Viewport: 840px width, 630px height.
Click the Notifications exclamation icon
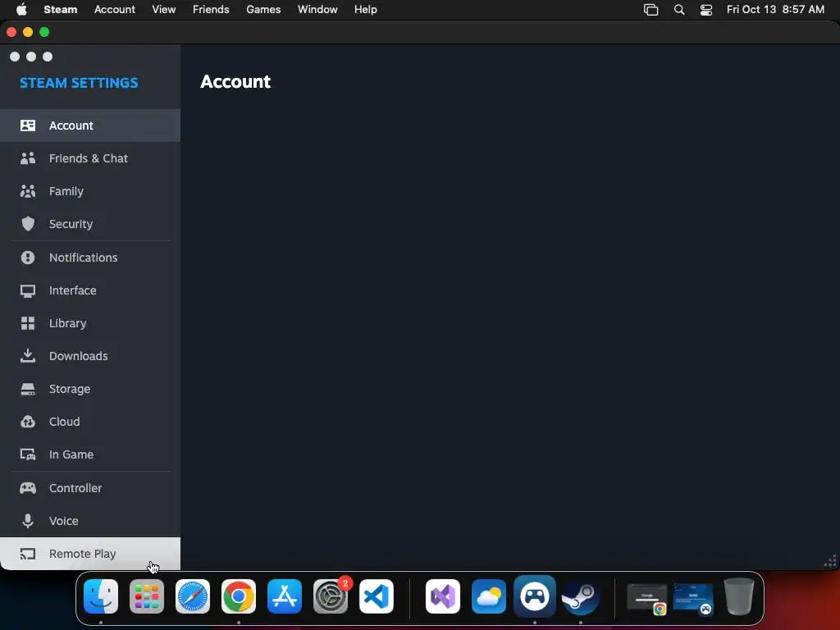coord(28,257)
